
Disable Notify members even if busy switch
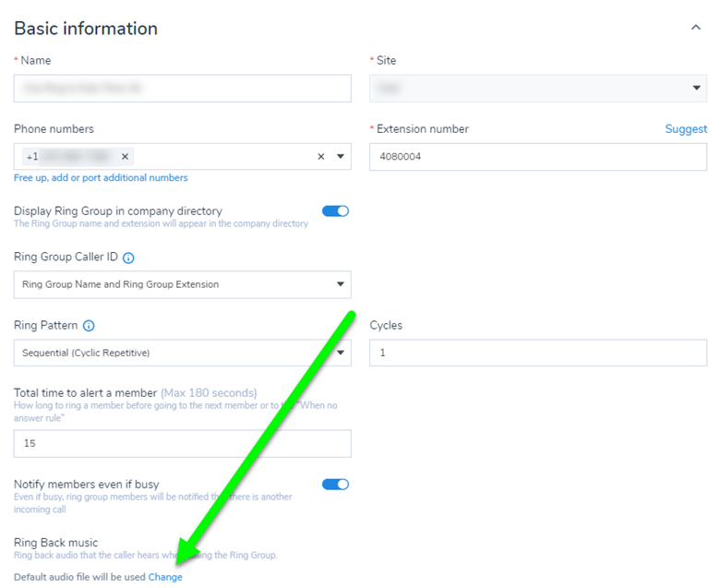[335, 484]
